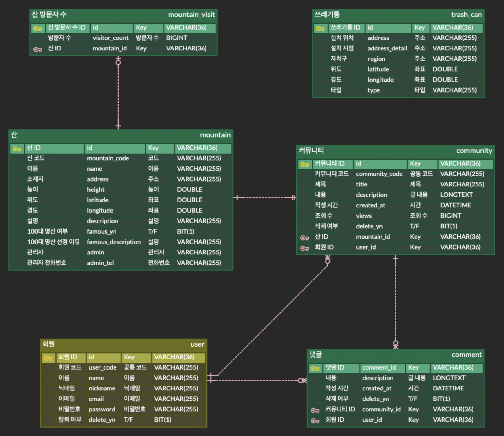Click the foreign key icon beside community's user_id
Viewport: 504px width, 436px height.
[x=304, y=248]
